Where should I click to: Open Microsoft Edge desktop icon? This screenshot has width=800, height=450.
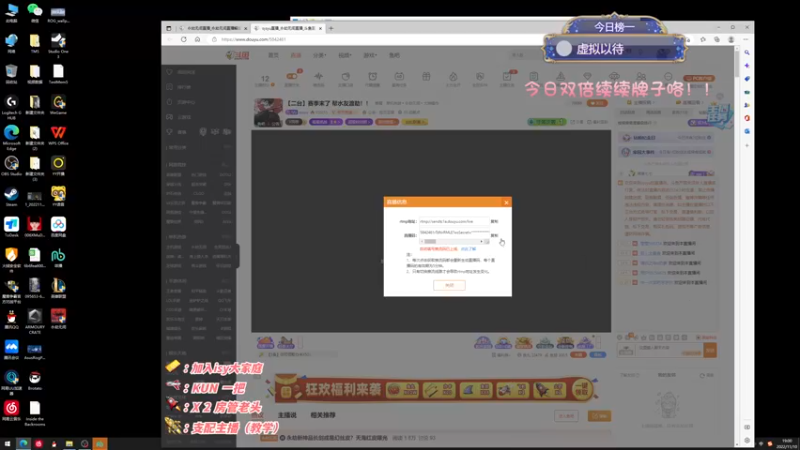[x=11, y=137]
